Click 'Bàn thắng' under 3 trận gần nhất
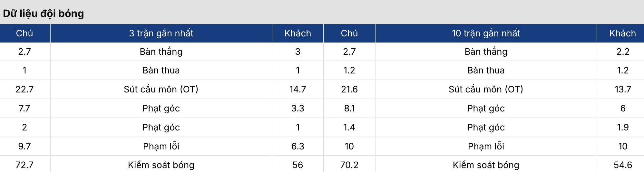This screenshot has width=644, height=172. (x=161, y=52)
